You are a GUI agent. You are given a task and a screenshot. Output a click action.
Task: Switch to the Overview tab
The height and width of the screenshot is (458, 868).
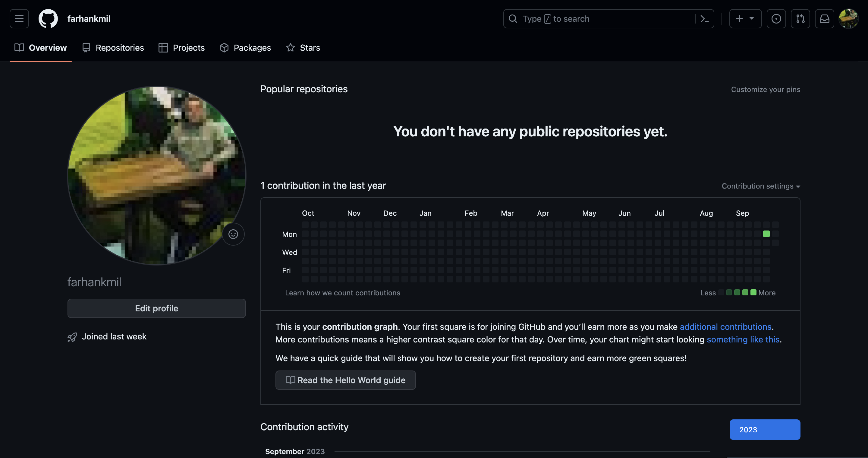pyautogui.click(x=40, y=48)
